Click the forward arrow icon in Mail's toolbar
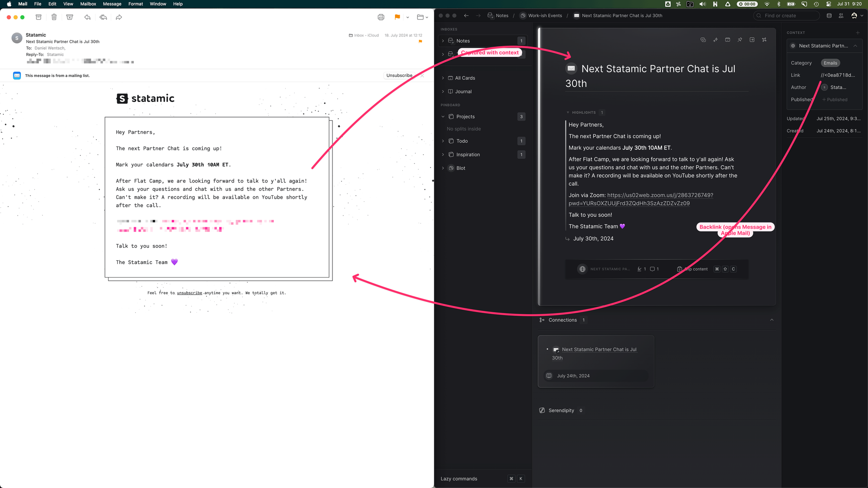868x488 pixels. pyautogui.click(x=119, y=17)
